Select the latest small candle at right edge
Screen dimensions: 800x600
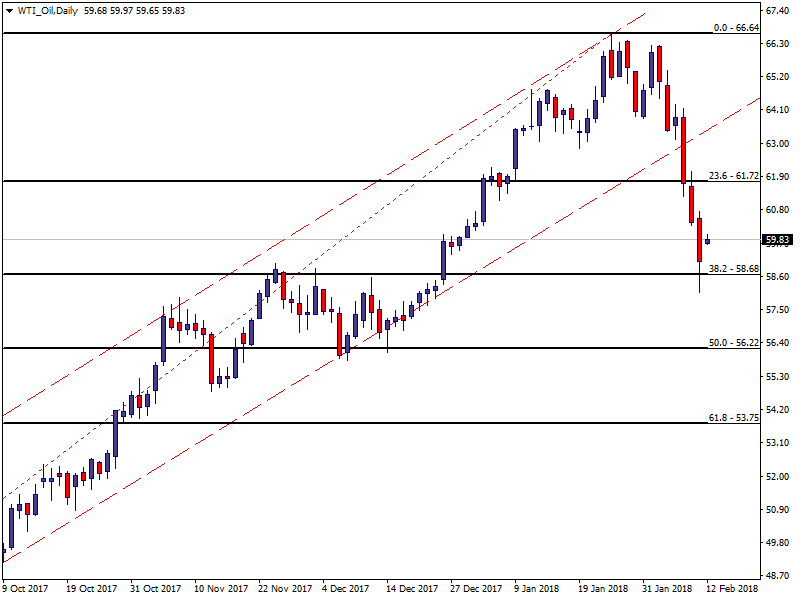(708, 241)
